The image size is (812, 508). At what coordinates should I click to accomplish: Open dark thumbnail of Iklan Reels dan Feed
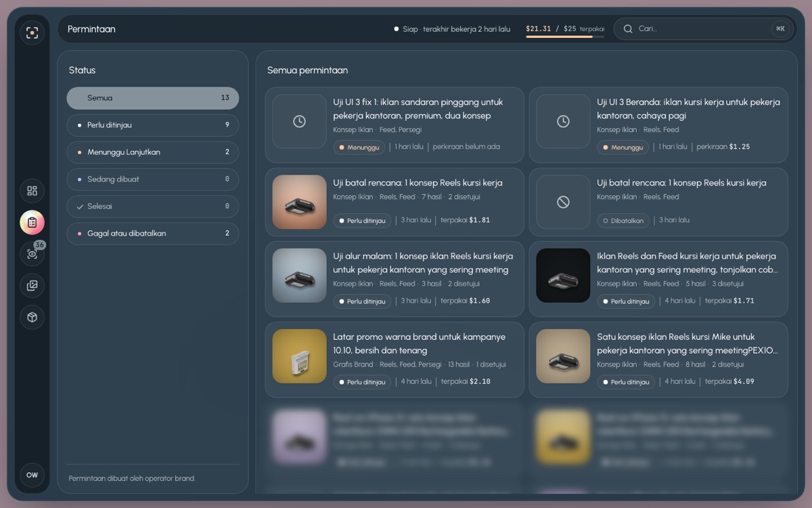pyautogui.click(x=563, y=276)
